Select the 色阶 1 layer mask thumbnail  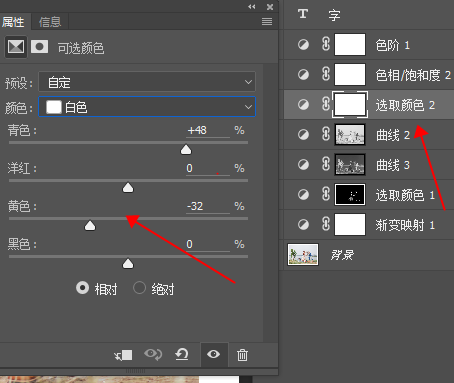tap(350, 44)
